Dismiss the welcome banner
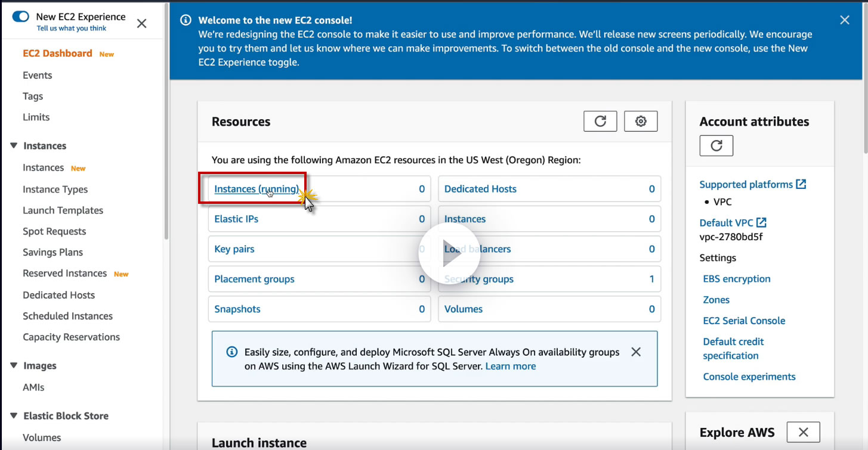The image size is (868, 450). (x=845, y=20)
